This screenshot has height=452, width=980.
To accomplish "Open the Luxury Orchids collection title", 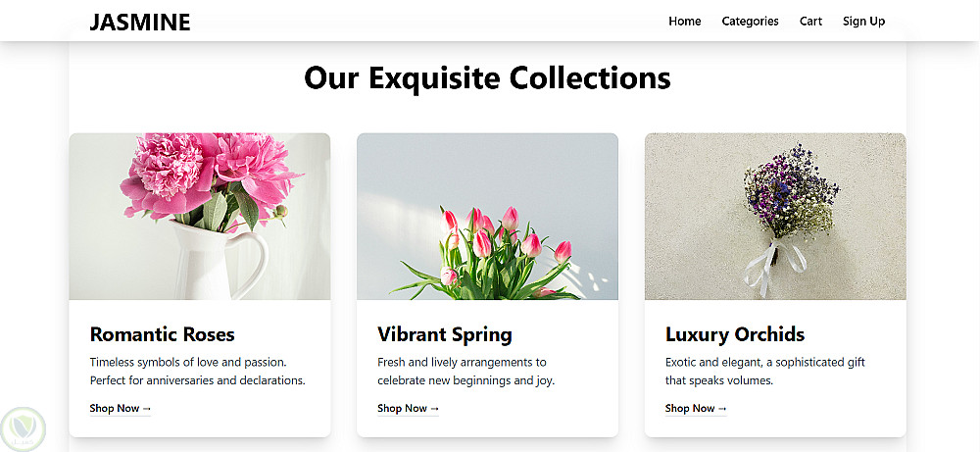I will tap(734, 334).
